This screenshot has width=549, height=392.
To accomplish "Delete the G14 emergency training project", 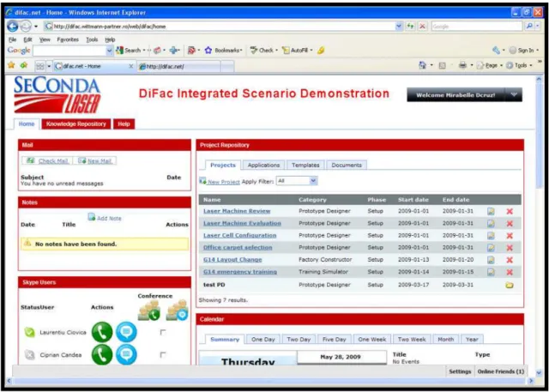I will (x=510, y=272).
